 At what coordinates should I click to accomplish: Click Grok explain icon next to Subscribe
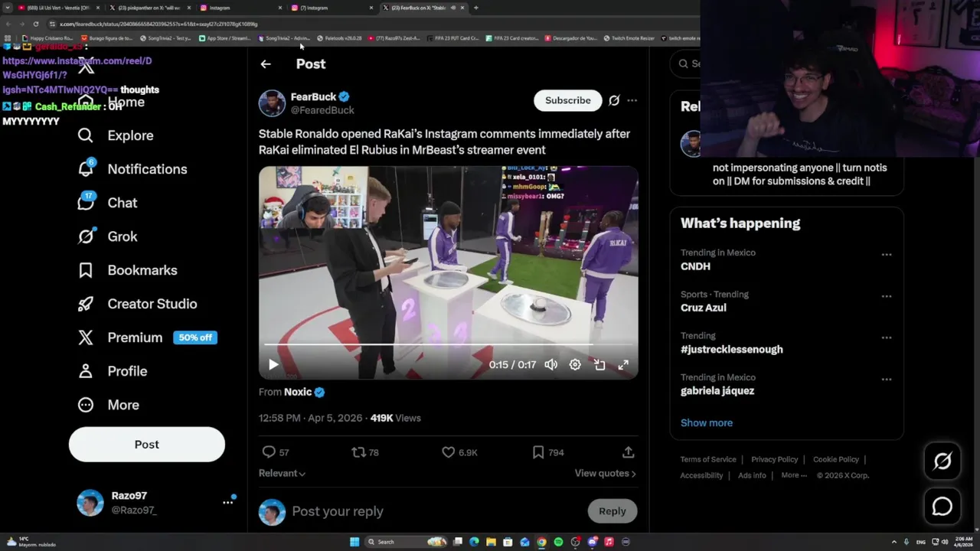click(614, 100)
